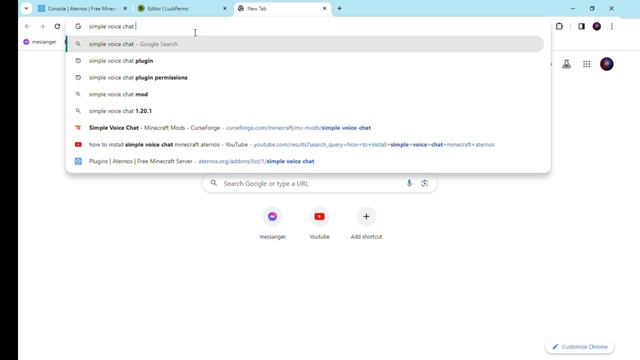Switch to the Editor LuckPerms tab
The height and width of the screenshot is (360, 640).
tap(181, 8)
